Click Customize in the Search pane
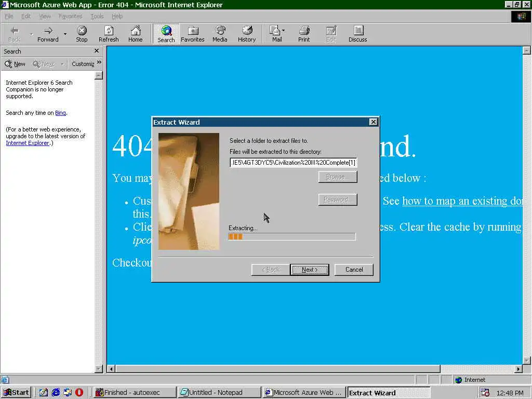 point(83,64)
